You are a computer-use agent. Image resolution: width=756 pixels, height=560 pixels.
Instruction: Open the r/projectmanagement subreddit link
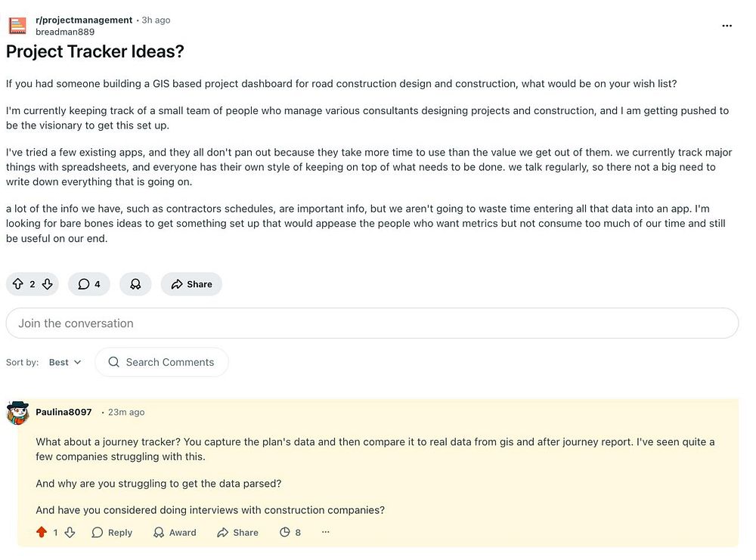(x=84, y=20)
